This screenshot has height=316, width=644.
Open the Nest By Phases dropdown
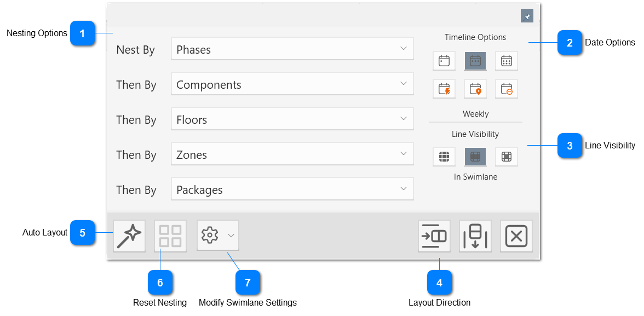tap(292, 49)
